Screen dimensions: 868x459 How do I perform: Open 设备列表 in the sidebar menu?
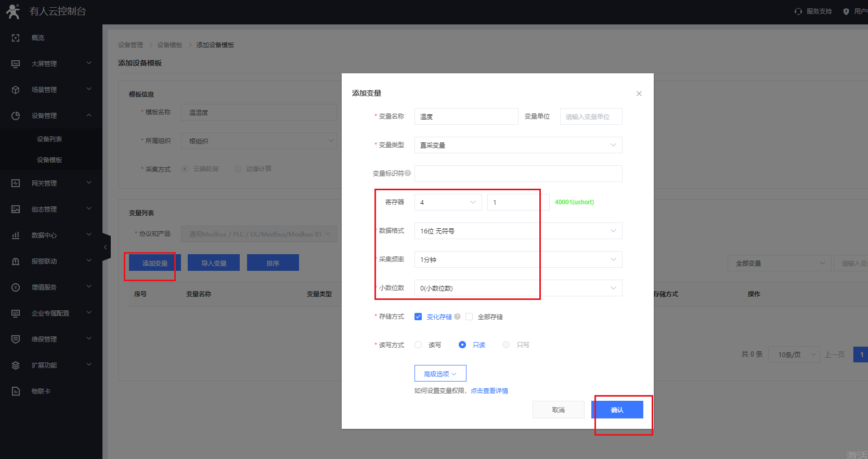(49, 139)
